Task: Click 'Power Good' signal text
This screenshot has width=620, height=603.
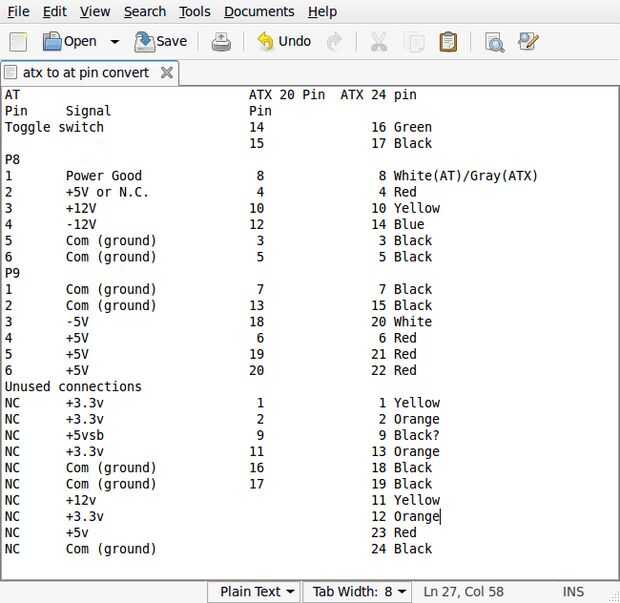Action: click(104, 176)
